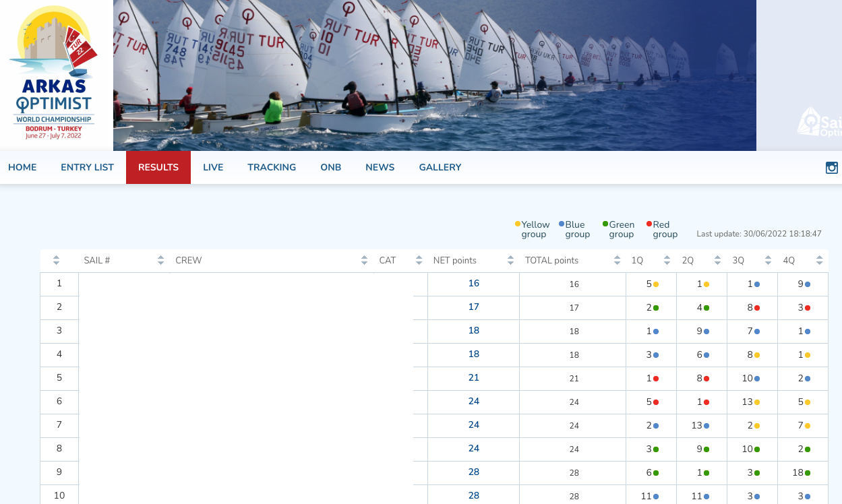Sort by 4Q race column arrows
Image resolution: width=842 pixels, height=504 pixels.
click(x=820, y=260)
